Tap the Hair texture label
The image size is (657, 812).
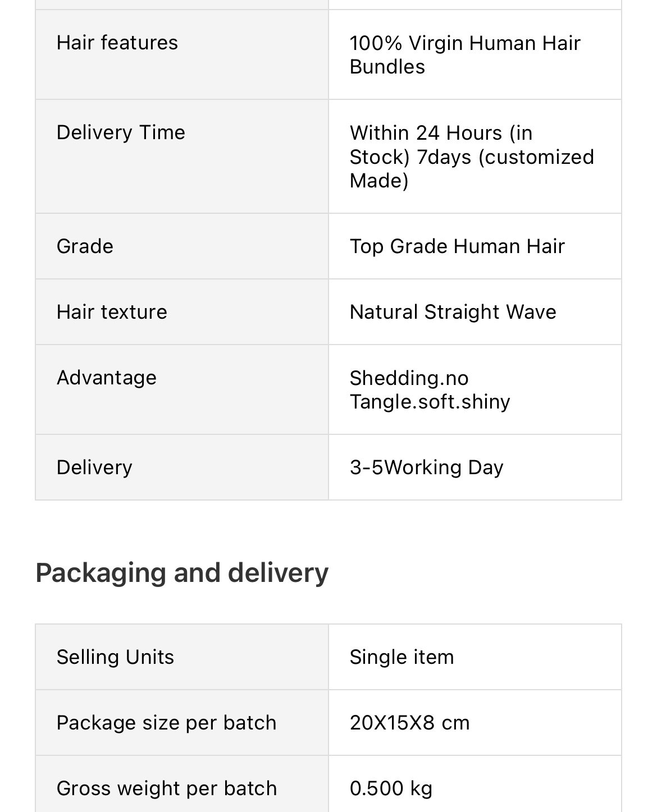tap(112, 312)
